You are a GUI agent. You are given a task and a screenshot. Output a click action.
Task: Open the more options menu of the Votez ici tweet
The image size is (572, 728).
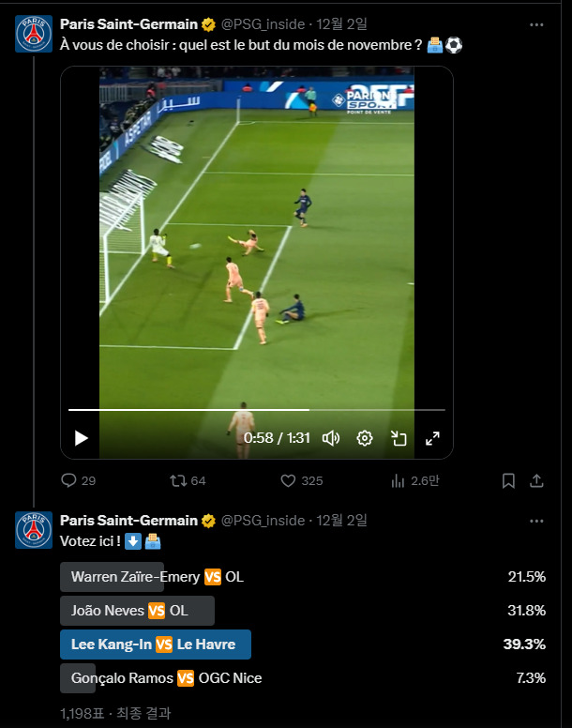point(536,521)
